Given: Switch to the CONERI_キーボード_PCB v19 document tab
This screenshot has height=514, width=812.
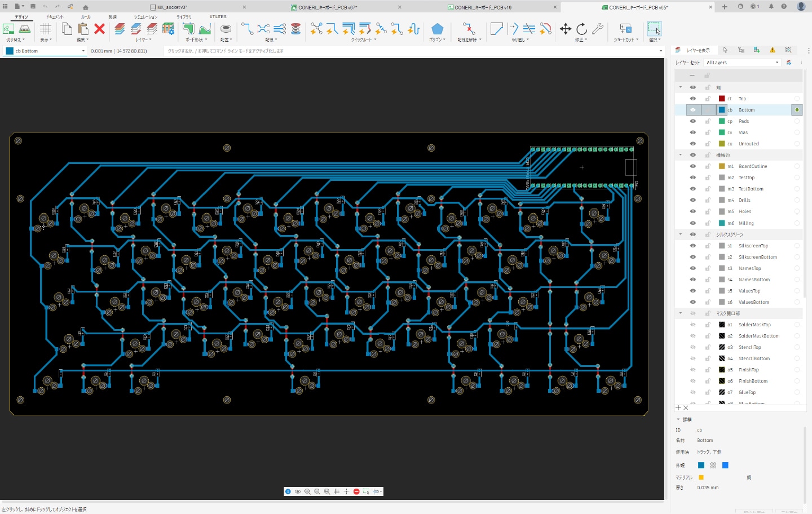Looking at the screenshot, I should pos(483,7).
